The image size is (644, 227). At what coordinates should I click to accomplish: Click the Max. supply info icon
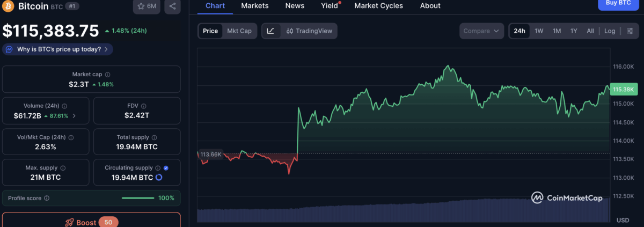[x=63, y=168]
